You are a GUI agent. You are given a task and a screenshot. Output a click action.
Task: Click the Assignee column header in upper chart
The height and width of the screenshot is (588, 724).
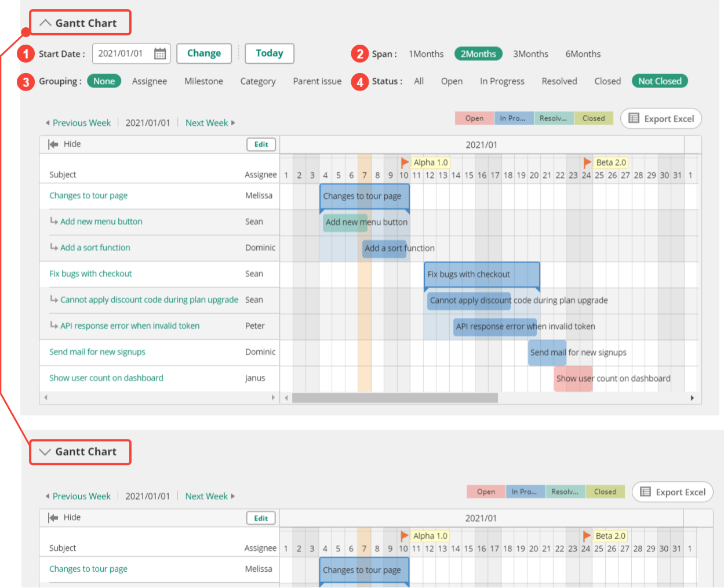[x=261, y=175]
